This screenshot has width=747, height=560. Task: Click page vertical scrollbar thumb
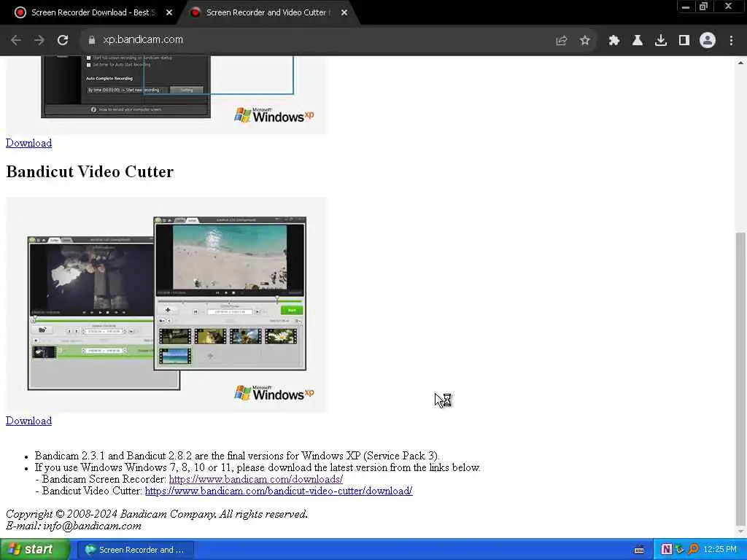click(x=740, y=378)
